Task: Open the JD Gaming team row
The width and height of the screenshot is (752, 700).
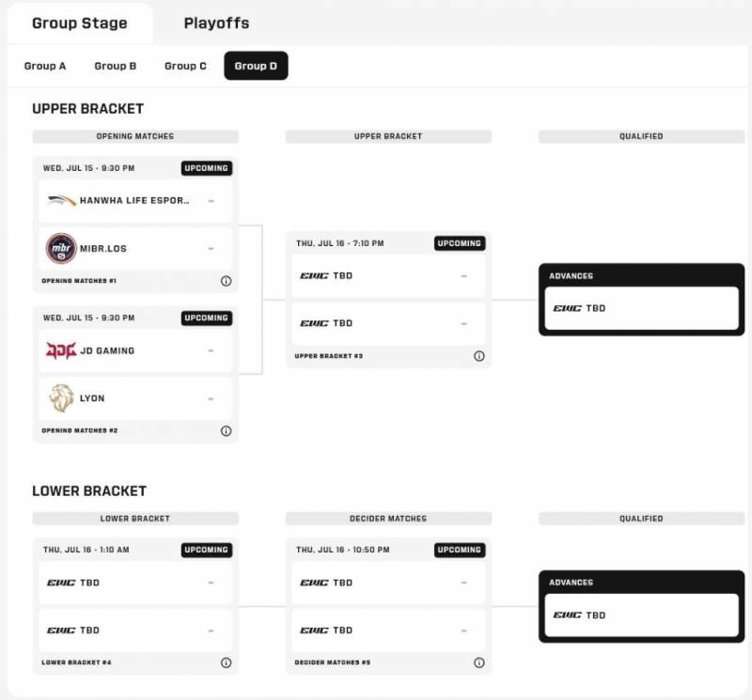Action: pos(135,350)
